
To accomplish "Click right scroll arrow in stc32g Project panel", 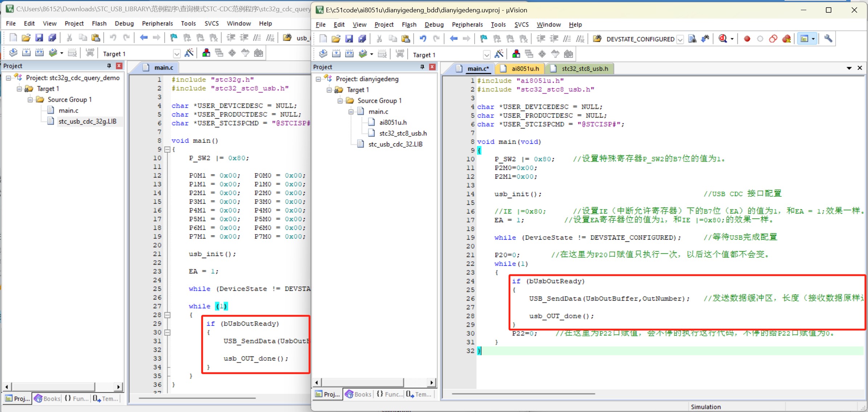I will pos(118,387).
